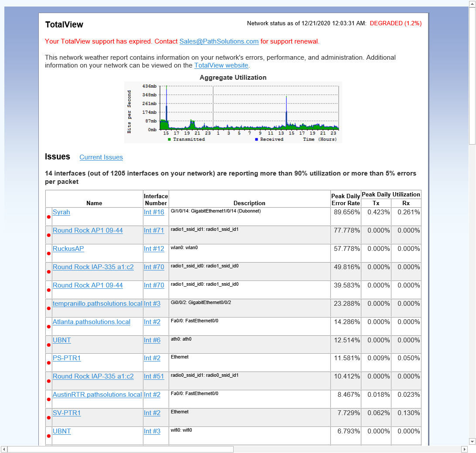Click horizontal scrollbar left arrow

point(4,449)
